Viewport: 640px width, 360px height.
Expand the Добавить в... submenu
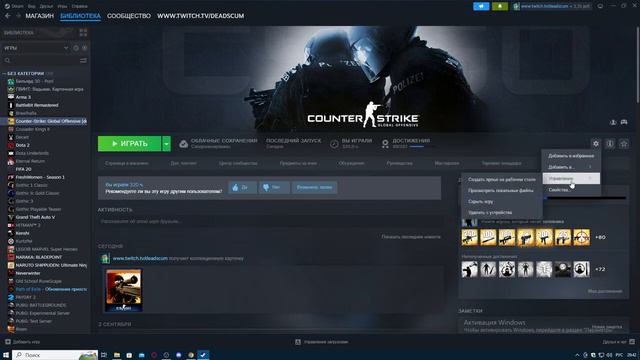coord(571,167)
